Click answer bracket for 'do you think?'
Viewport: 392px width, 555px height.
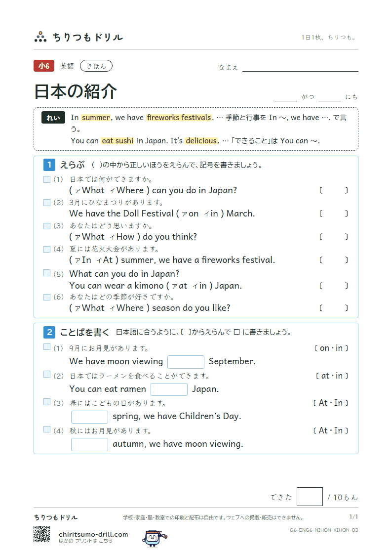(334, 237)
